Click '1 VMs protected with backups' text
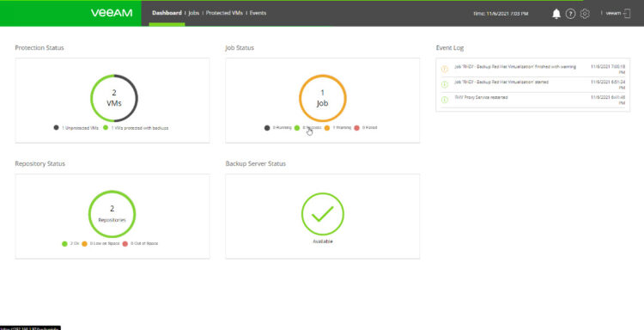This screenshot has height=330, width=644. 140,128
